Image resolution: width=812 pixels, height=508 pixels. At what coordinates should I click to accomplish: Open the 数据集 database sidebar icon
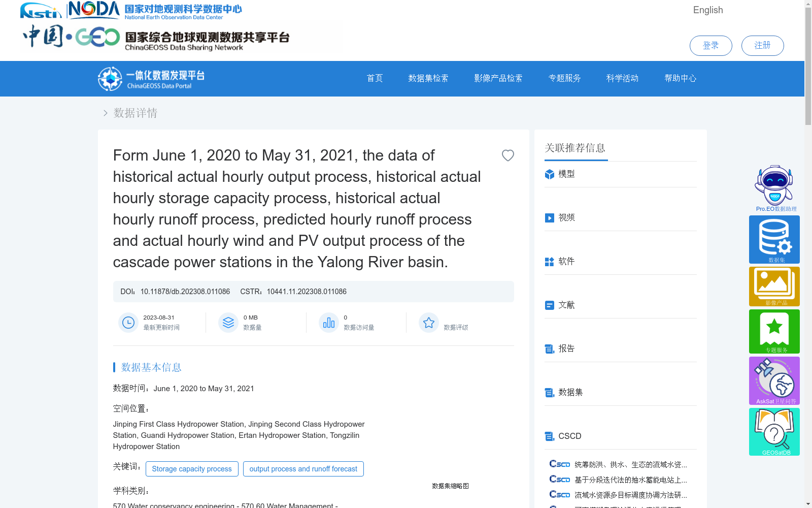(774, 239)
